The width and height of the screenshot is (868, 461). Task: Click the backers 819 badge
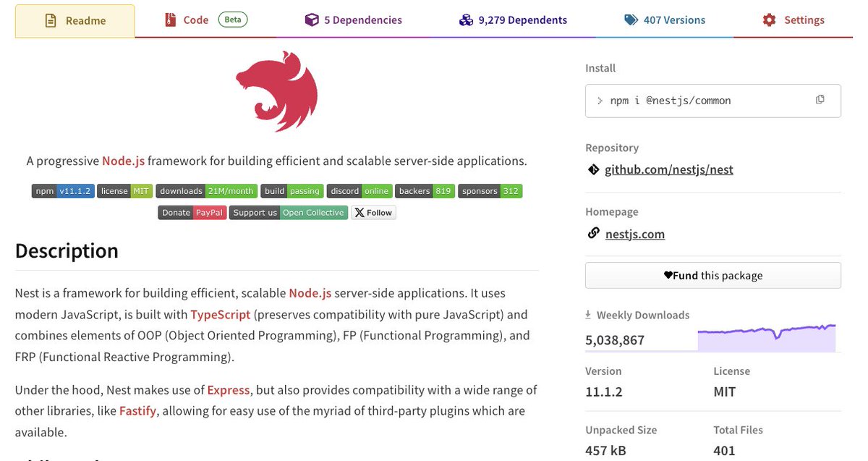[x=425, y=191]
